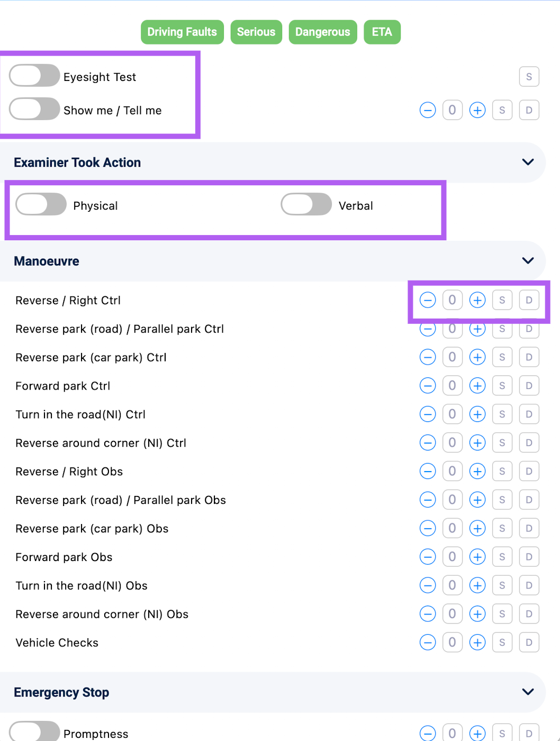Switch on the Verbal examiner action toggle
This screenshot has height=741, width=560.
306,204
